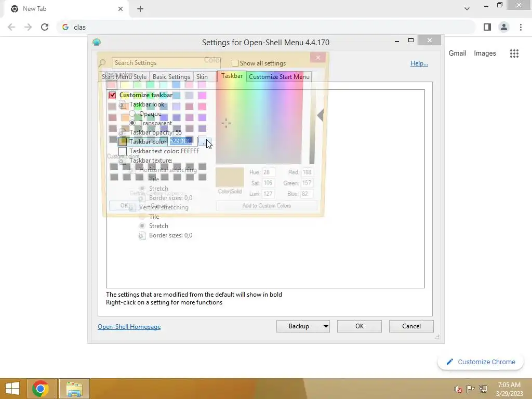
Task: Minimize the Open-Shell settings window
Action: tap(397, 42)
